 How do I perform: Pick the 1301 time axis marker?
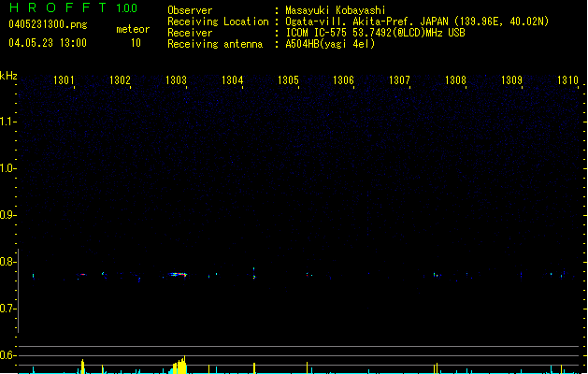point(64,80)
